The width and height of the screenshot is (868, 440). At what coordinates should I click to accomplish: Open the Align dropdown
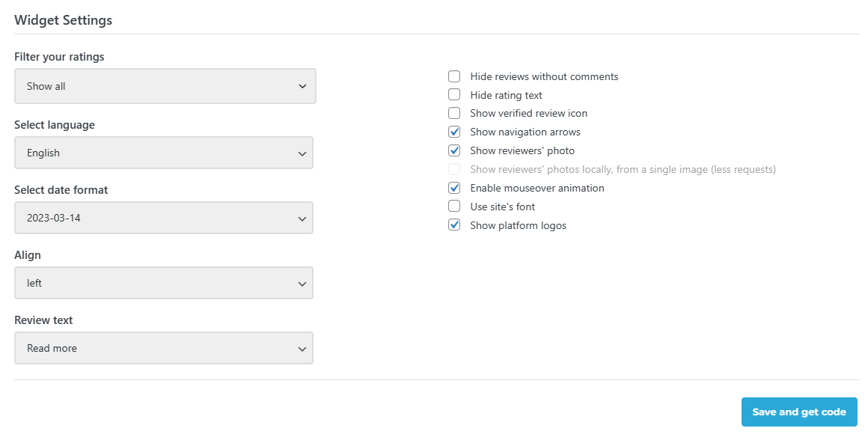[x=164, y=283]
